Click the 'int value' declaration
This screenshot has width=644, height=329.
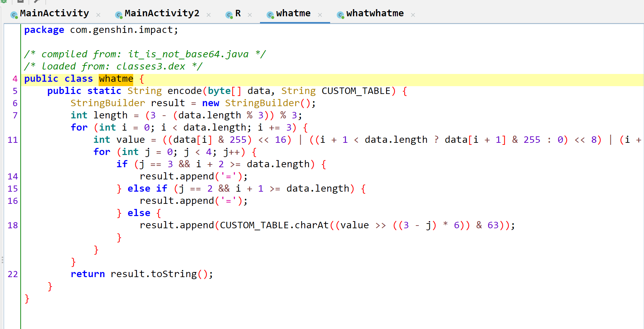pos(119,140)
